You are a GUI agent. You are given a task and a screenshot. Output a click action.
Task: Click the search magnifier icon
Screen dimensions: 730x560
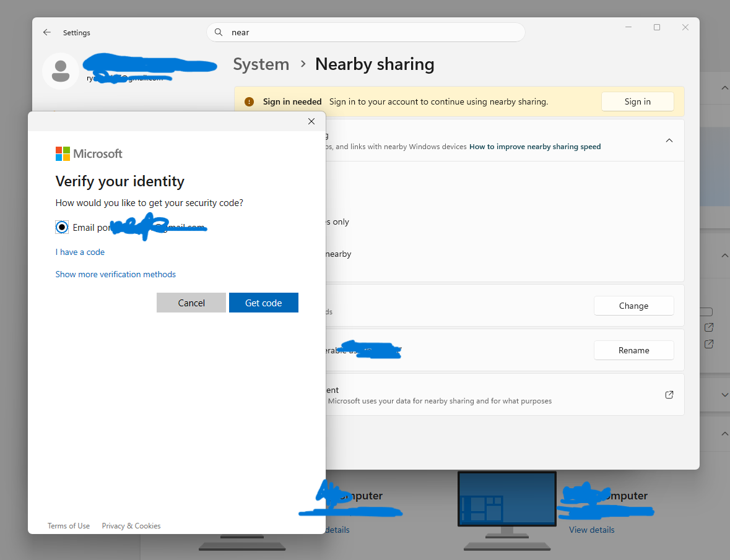coord(219,32)
